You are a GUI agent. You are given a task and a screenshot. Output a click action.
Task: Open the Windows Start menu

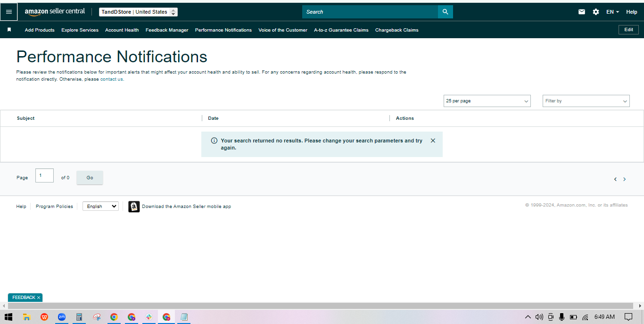click(8, 317)
